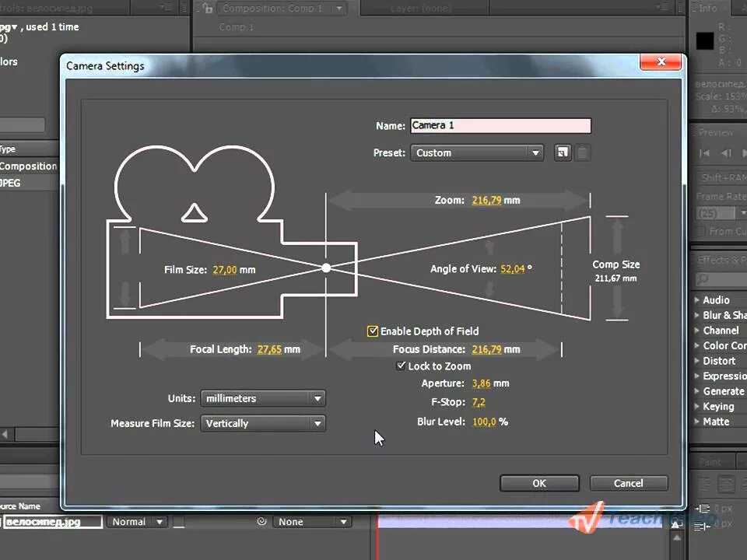Viewport: 747px width, 560px height.
Task: Expand the Keying effects category
Action: tap(697, 407)
